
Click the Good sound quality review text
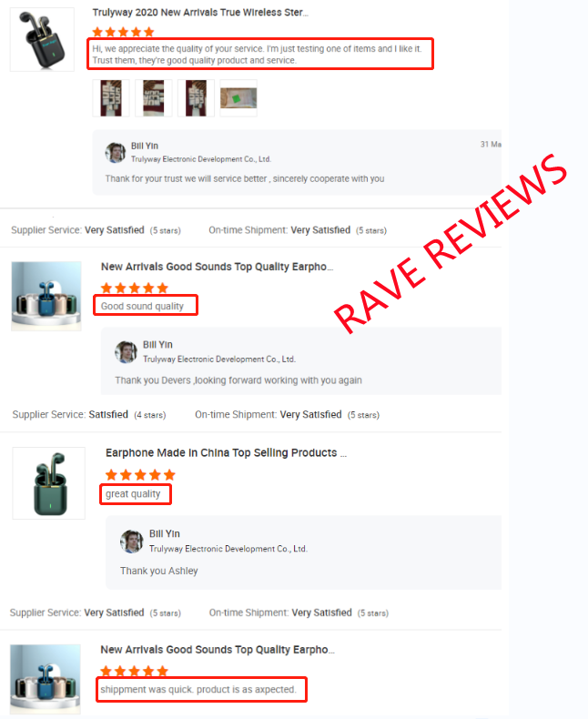(x=142, y=307)
